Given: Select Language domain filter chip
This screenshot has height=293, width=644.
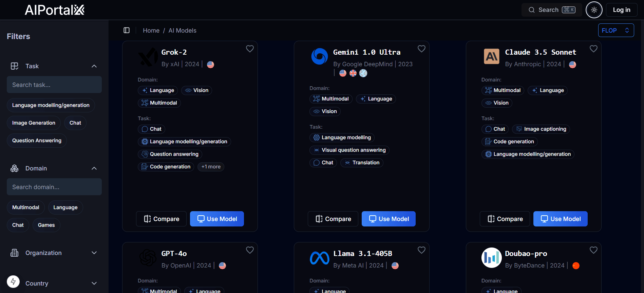Looking at the screenshot, I should pos(65,207).
